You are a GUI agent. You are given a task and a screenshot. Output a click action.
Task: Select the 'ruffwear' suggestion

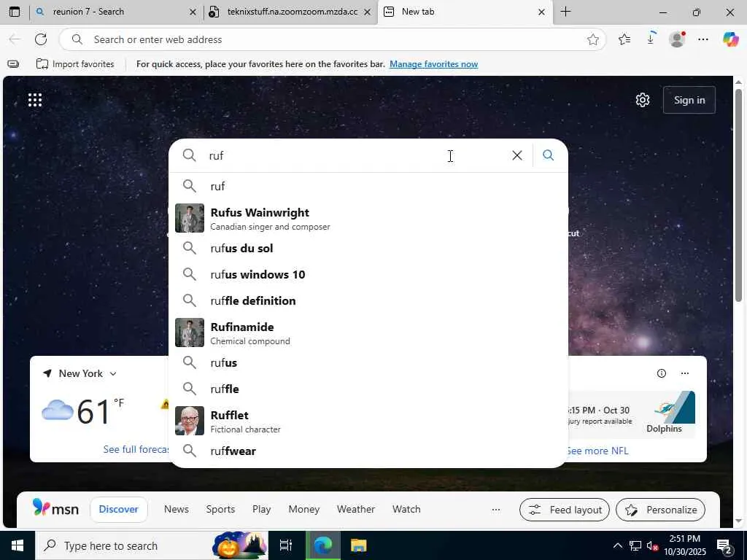pos(368,451)
